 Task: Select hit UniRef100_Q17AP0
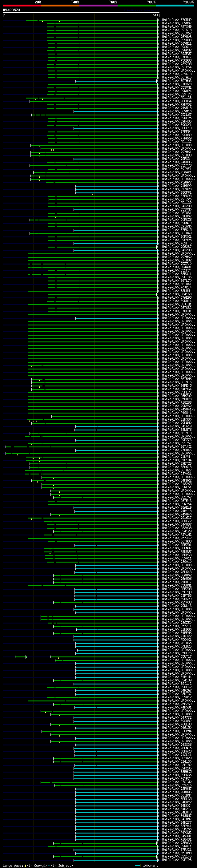(177, 189)
